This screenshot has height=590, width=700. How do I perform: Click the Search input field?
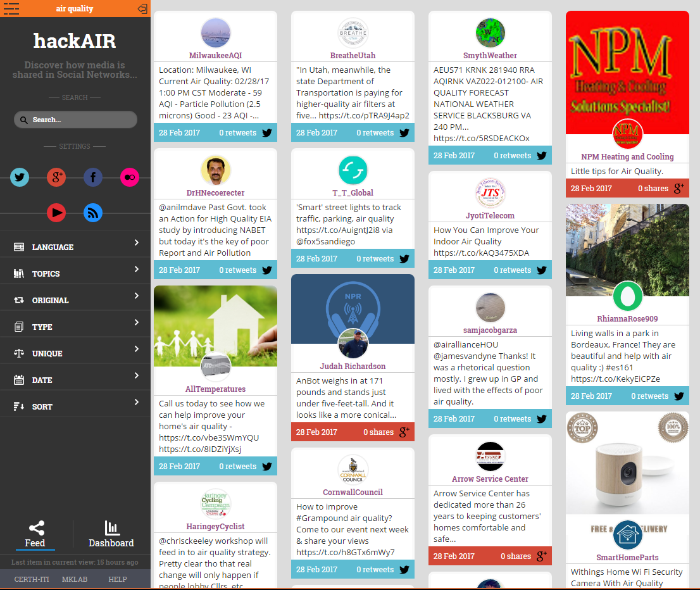point(75,120)
